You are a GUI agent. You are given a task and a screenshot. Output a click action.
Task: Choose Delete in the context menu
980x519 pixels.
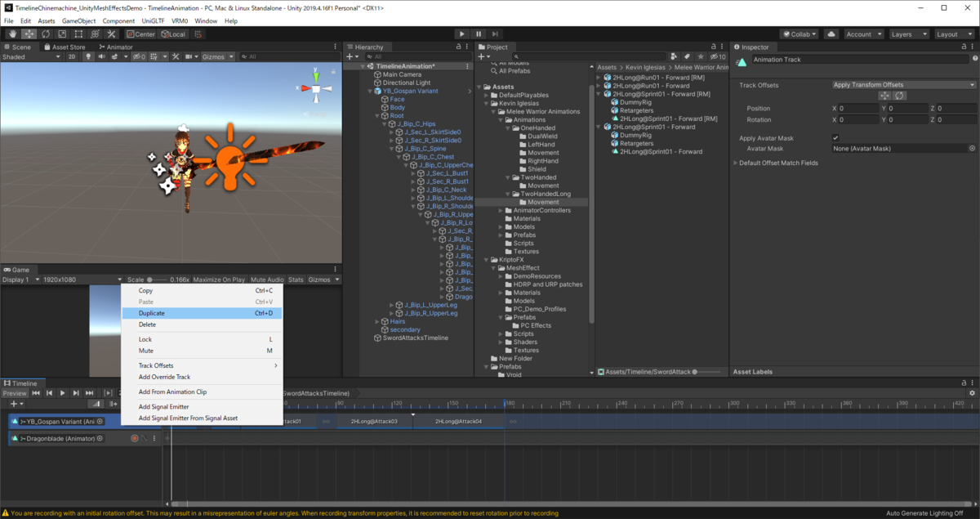[x=201, y=324]
